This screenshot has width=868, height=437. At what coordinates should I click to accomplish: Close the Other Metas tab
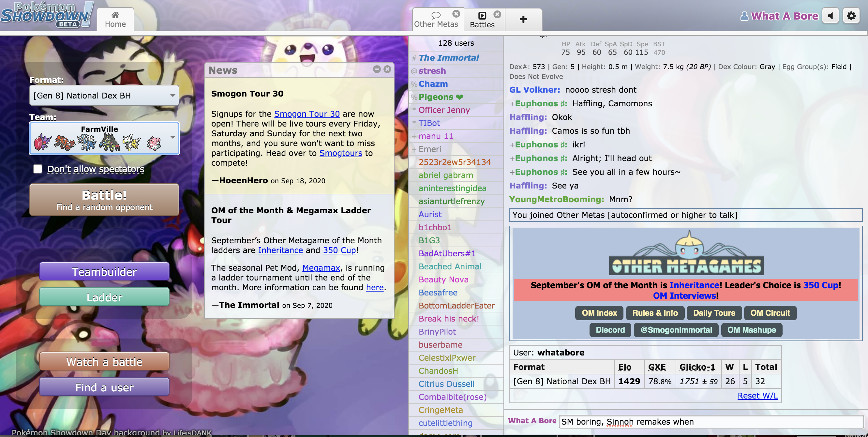456,14
